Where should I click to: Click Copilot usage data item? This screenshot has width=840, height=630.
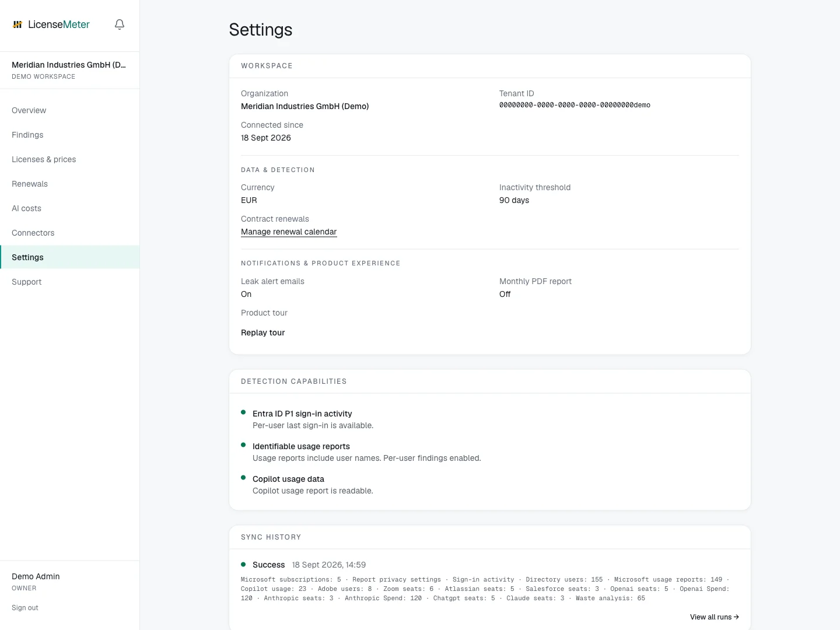pos(288,479)
